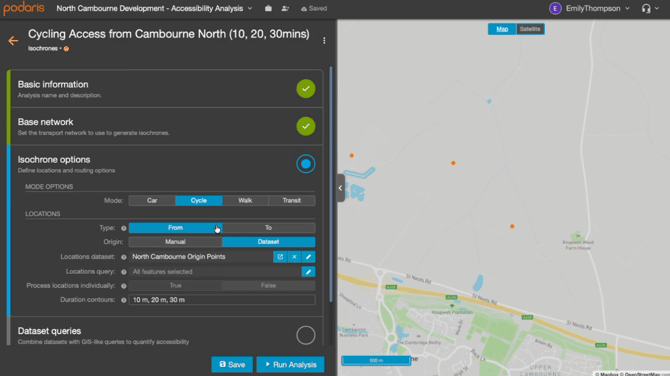Click the analysis title text
This screenshot has height=376, width=670.
[x=169, y=34]
